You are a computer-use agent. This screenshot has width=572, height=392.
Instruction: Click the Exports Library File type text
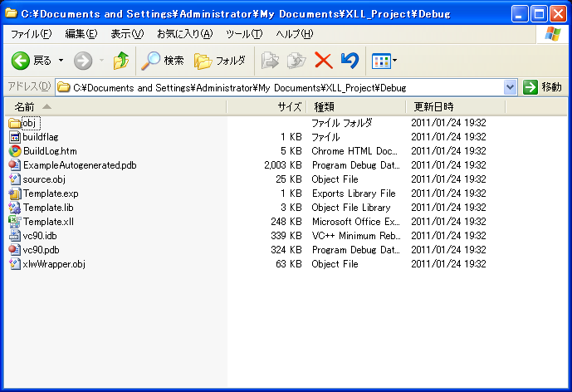354,194
